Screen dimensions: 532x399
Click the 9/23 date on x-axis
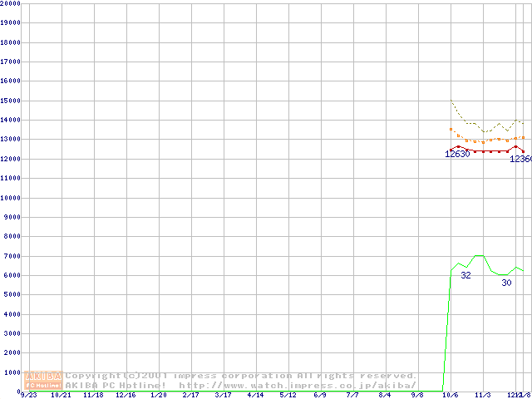[x=28, y=396]
